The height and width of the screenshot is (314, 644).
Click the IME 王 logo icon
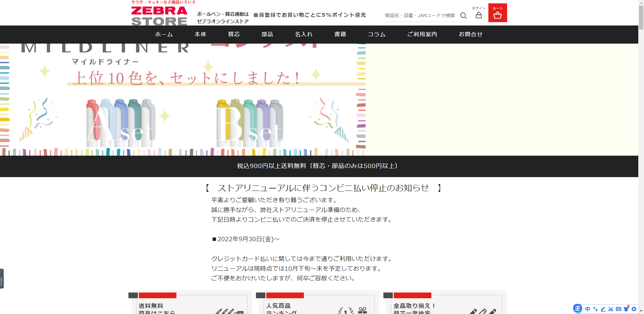pos(578,309)
